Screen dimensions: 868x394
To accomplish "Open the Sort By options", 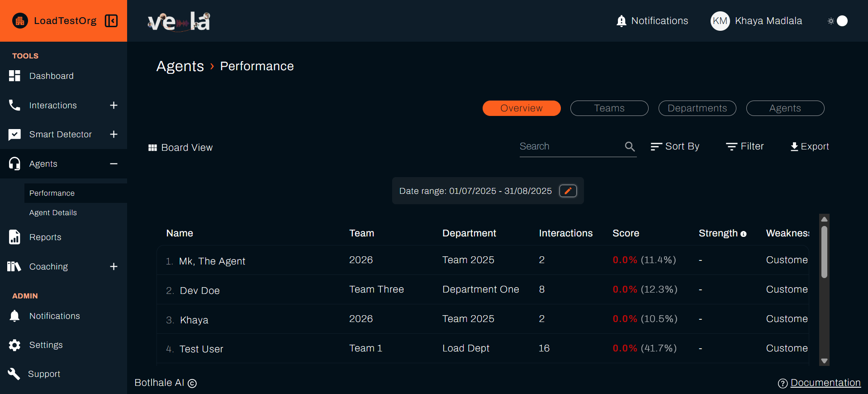I will point(675,146).
